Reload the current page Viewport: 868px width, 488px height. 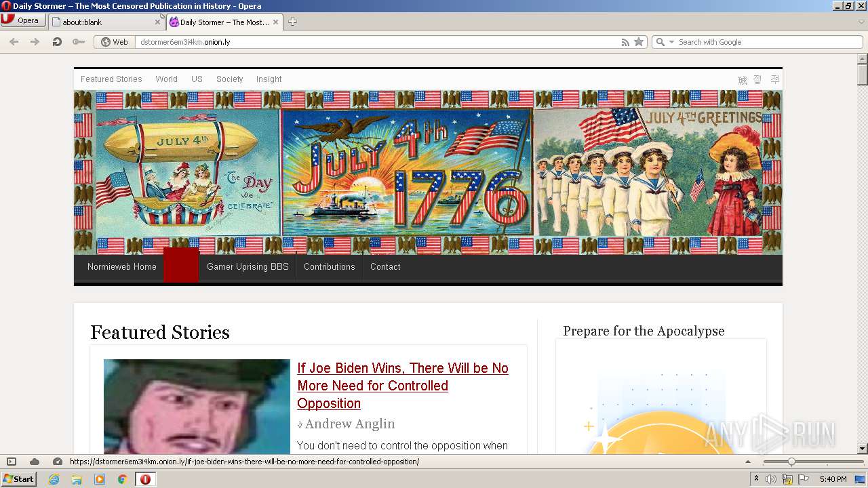(57, 42)
